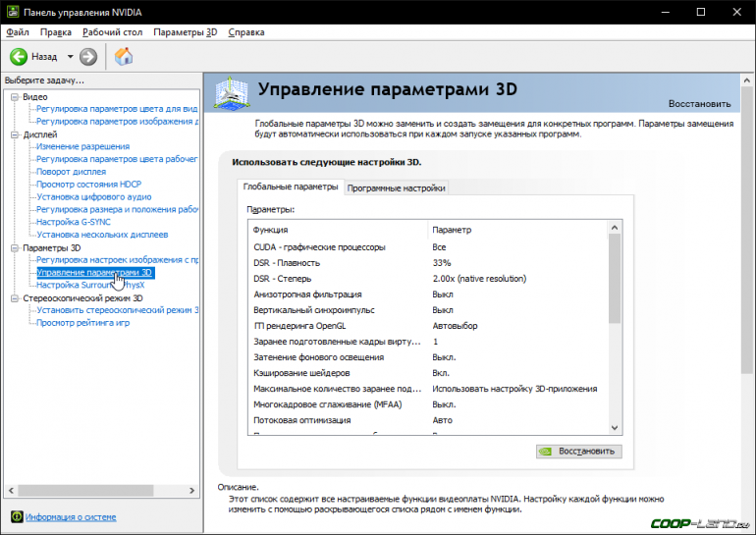Switch to the Программные настройки tab
The image size is (756, 535).
coord(396,188)
